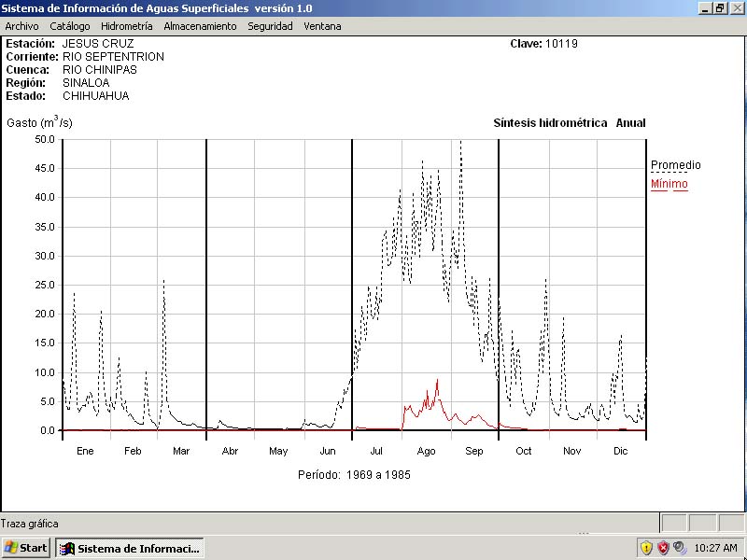Click the red shield alert tray icon
Viewport: 747px width, 560px height.
coord(663,548)
